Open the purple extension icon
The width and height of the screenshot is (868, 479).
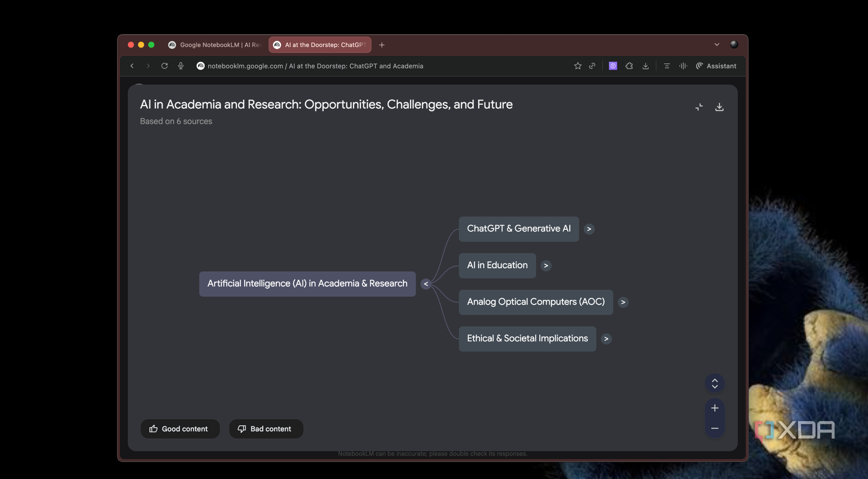point(613,66)
